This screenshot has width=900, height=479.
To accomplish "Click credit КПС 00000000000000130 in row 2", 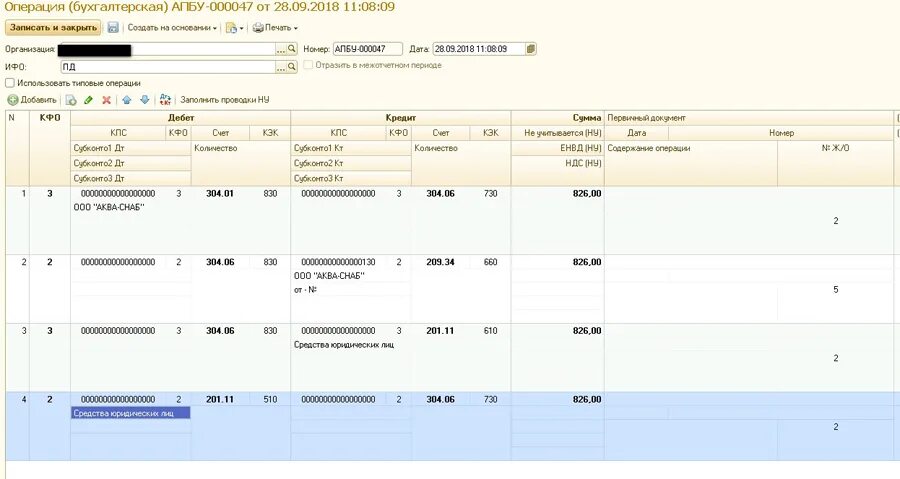I will (339, 262).
